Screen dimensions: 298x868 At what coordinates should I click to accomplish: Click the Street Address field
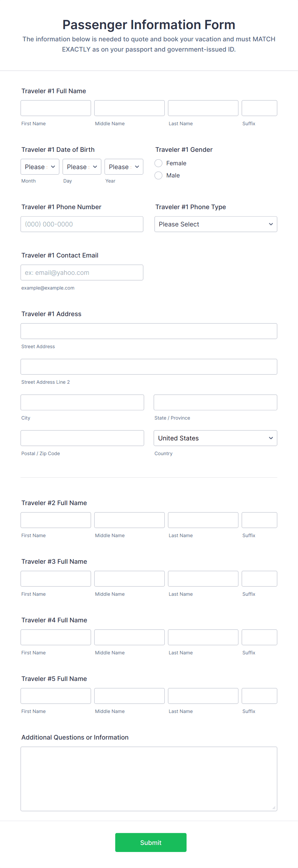(149, 331)
